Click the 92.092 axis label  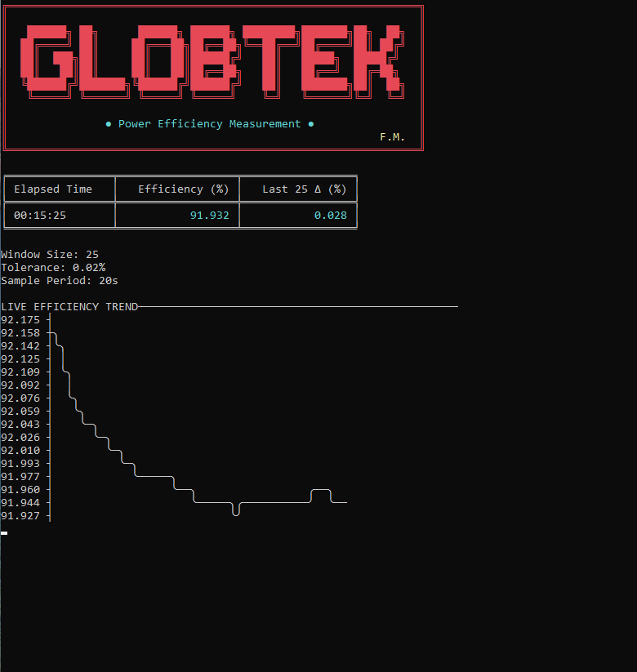(x=20, y=385)
